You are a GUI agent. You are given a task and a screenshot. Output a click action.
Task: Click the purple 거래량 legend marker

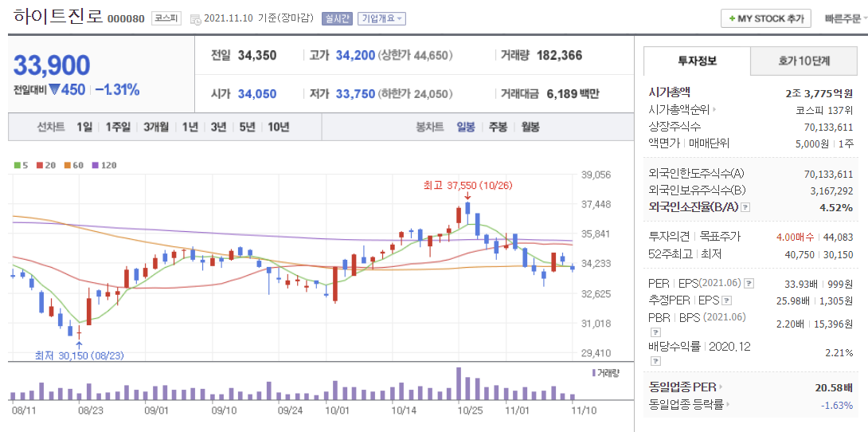(594, 373)
